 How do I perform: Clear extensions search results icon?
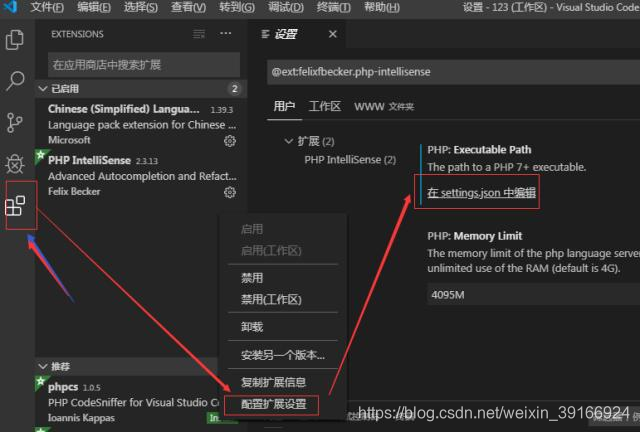199,34
